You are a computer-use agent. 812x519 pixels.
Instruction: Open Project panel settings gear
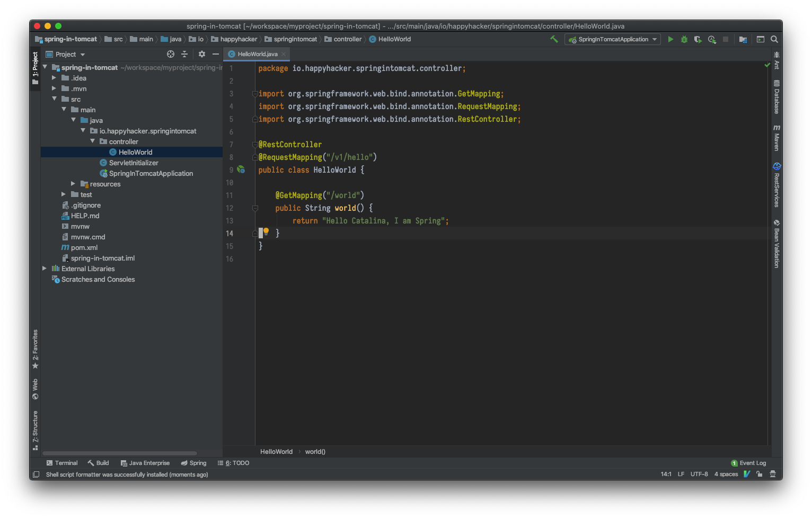pyautogui.click(x=202, y=54)
